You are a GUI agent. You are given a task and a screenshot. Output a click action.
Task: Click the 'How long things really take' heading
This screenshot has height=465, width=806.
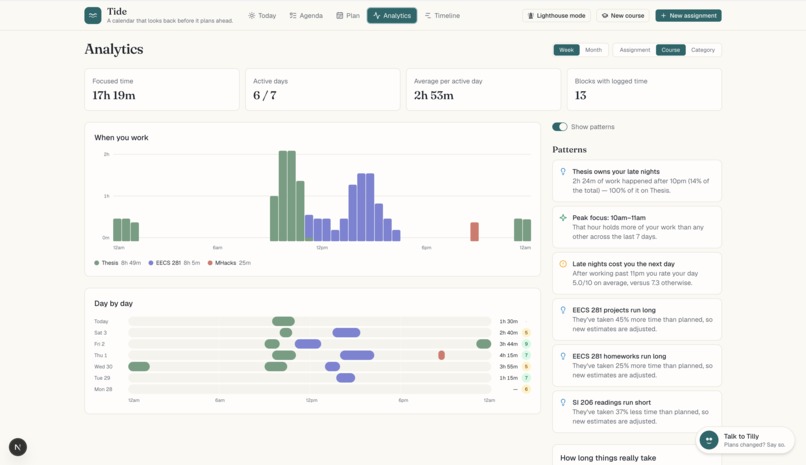tap(608, 458)
